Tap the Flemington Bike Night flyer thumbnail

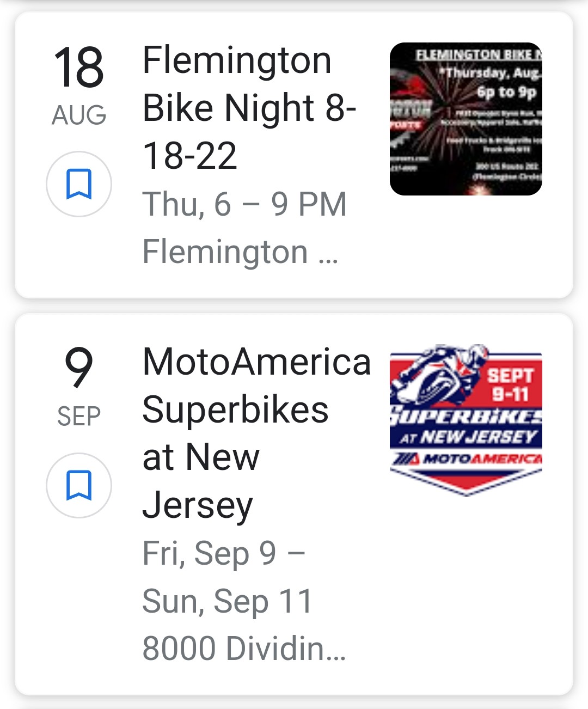(x=465, y=119)
